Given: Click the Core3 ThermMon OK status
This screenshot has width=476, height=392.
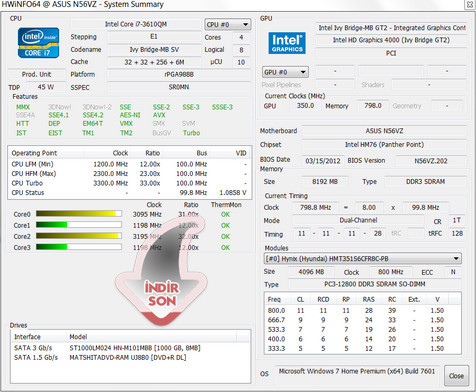Looking at the screenshot, I should click(x=225, y=248).
